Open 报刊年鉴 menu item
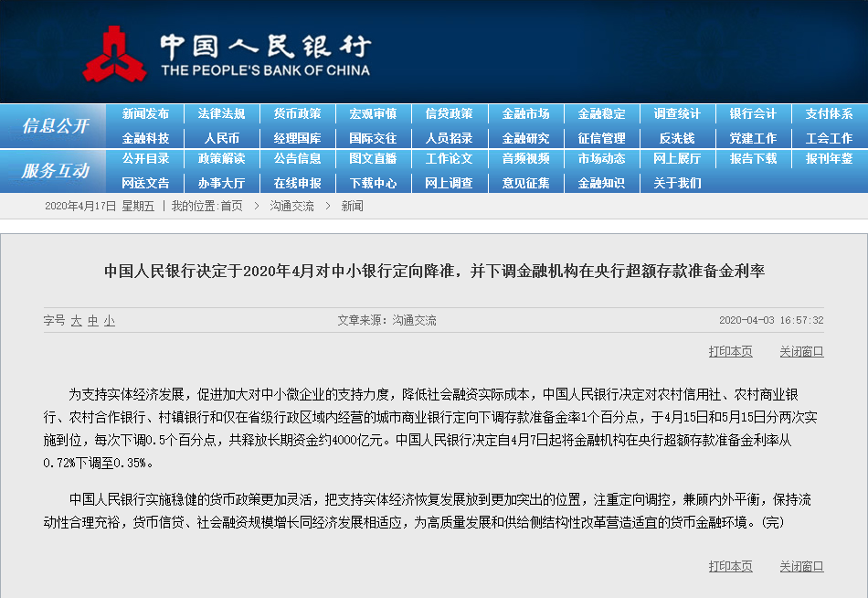 pos(829,158)
